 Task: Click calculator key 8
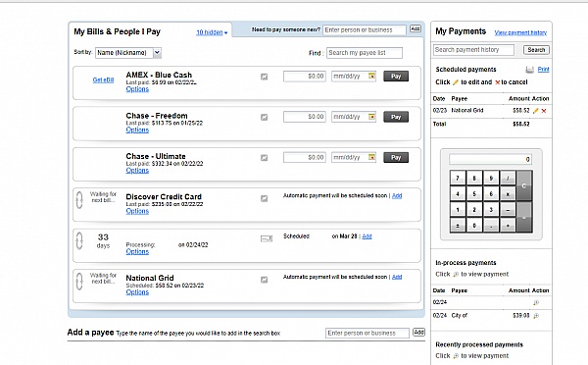(474, 179)
